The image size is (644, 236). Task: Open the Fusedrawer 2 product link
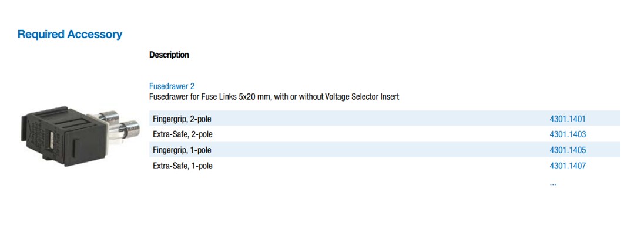[x=172, y=86]
